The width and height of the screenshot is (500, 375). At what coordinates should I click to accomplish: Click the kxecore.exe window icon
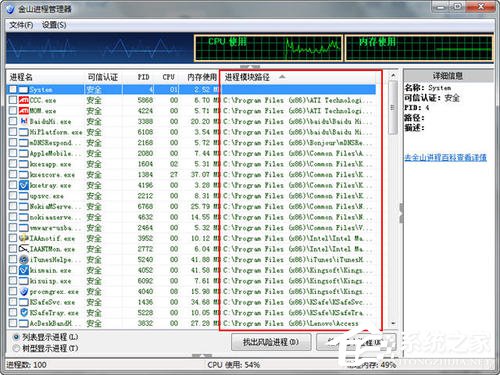point(24,175)
